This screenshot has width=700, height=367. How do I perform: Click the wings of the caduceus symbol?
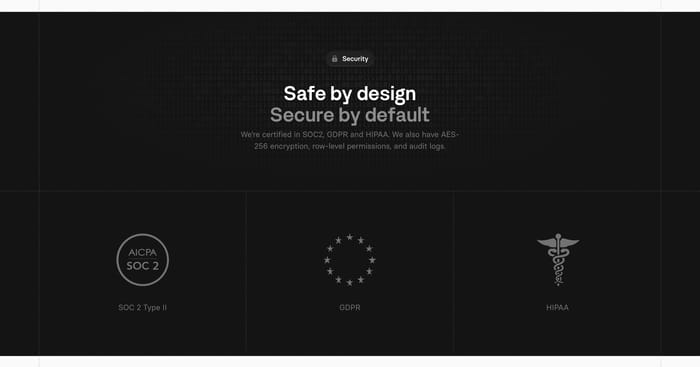[x=558, y=243]
